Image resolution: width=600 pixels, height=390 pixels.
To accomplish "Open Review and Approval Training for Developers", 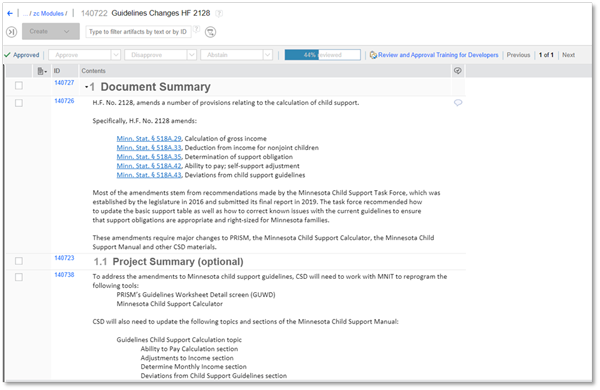I will 438,55.
